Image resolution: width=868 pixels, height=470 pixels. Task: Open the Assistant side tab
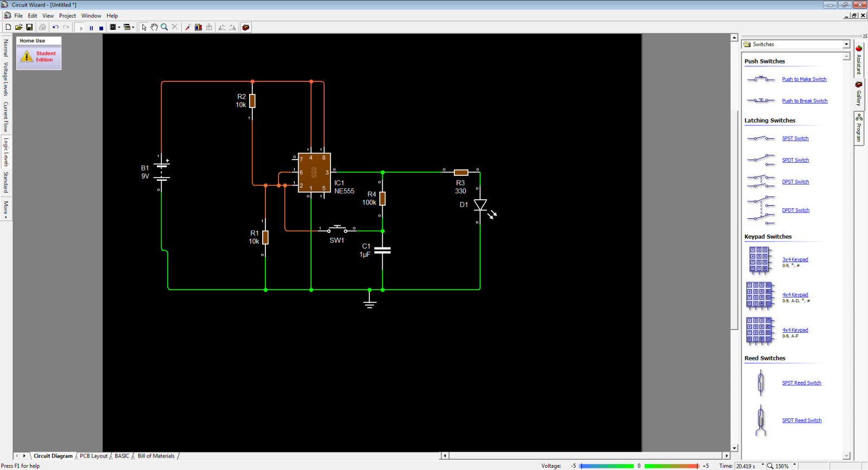coord(859,60)
